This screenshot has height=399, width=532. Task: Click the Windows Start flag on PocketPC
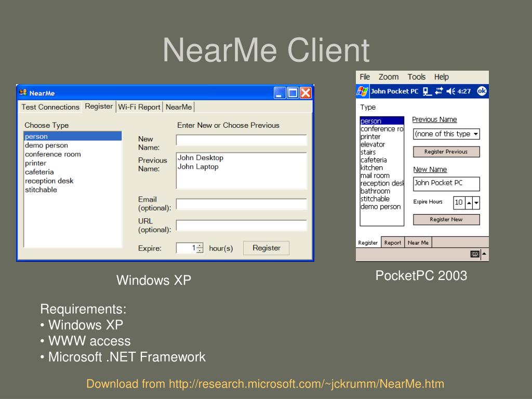point(362,91)
